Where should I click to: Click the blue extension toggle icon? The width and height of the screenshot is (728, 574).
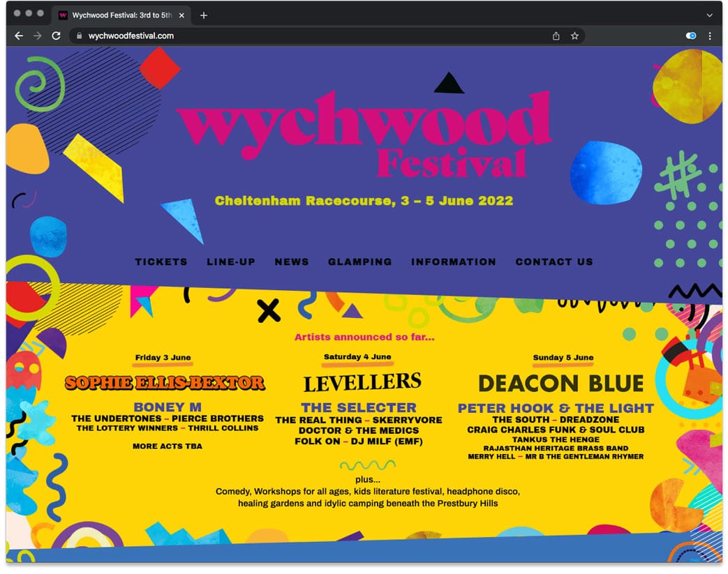pyautogui.click(x=691, y=36)
